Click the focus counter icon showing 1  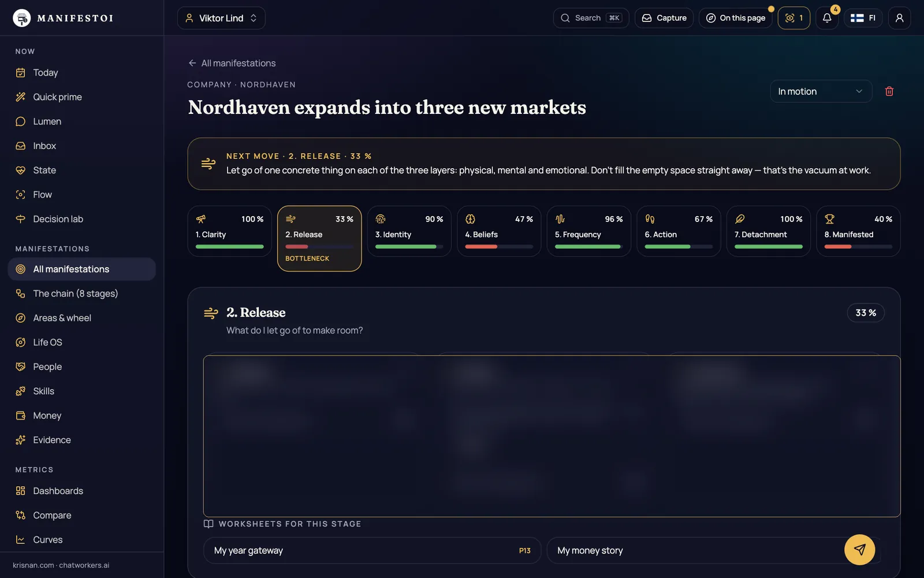tap(794, 18)
